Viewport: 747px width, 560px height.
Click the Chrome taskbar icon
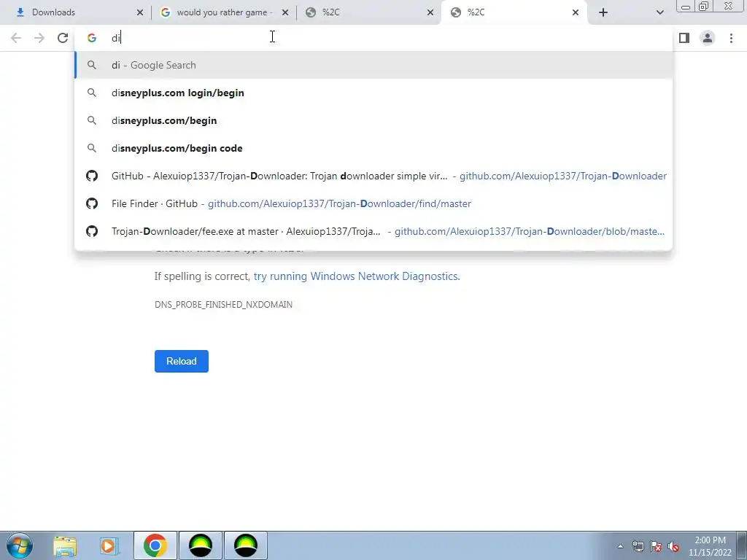click(x=155, y=545)
